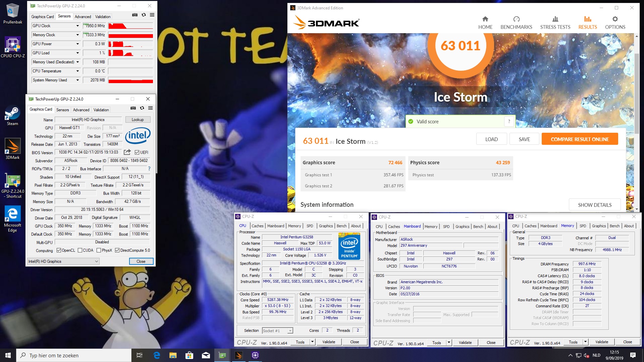The height and width of the screenshot is (362, 644).
Task: Open Microsoft Store from taskbar
Action: point(189,355)
